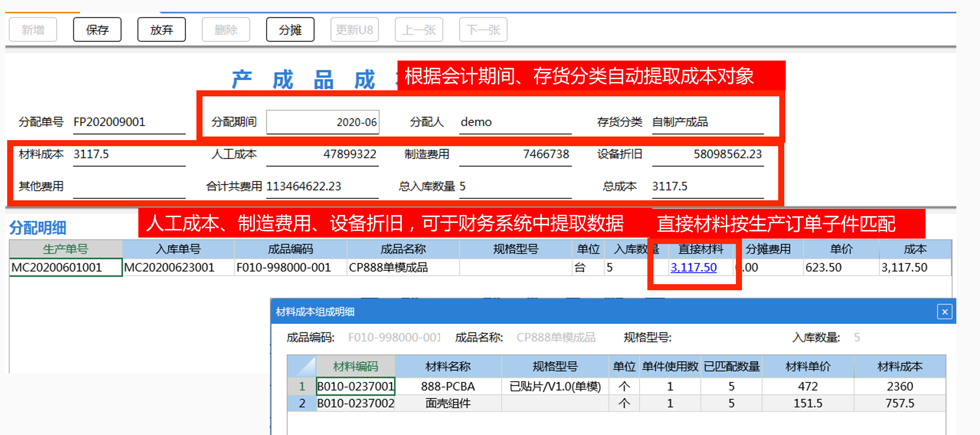Select the unit price cell 623.50
The width and height of the screenshot is (980, 435).
point(841,268)
